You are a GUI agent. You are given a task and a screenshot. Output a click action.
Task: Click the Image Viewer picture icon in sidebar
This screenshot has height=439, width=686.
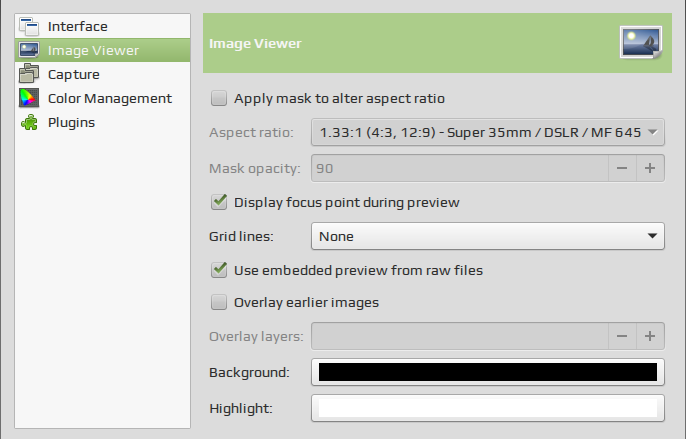pyautogui.click(x=29, y=50)
